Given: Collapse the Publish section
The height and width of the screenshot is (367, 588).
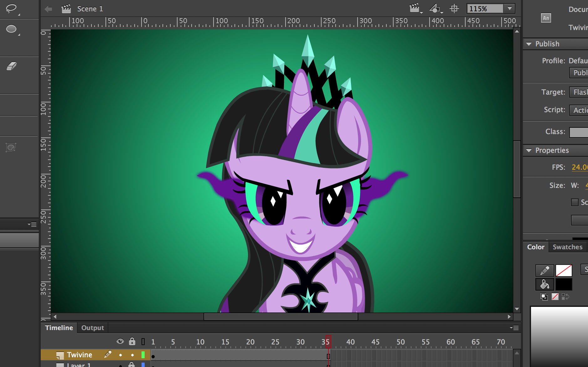Looking at the screenshot, I should click(x=529, y=44).
